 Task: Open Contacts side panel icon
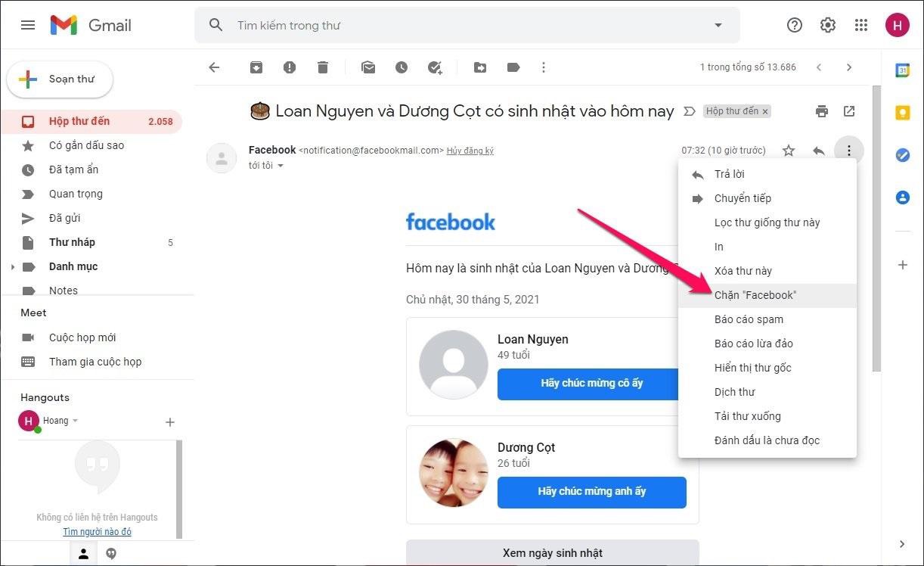pos(902,197)
